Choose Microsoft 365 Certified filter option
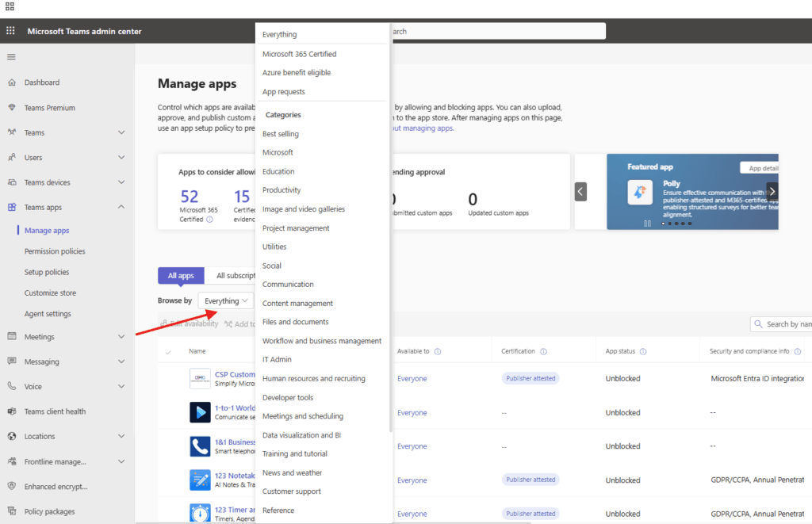The image size is (812, 524). click(299, 54)
